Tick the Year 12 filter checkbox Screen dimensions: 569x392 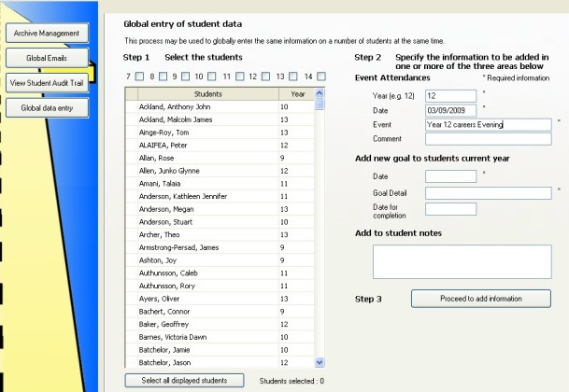266,77
